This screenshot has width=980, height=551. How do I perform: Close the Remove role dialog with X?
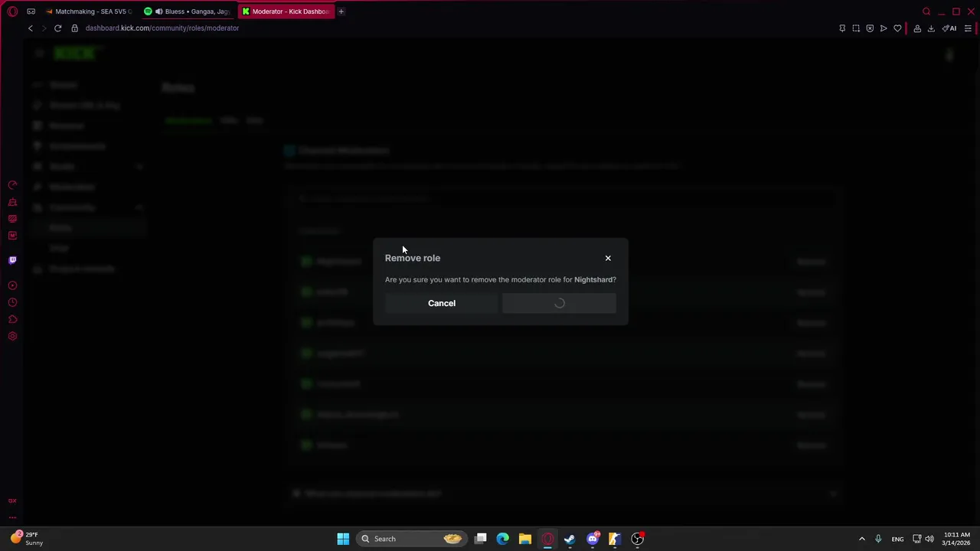click(608, 258)
